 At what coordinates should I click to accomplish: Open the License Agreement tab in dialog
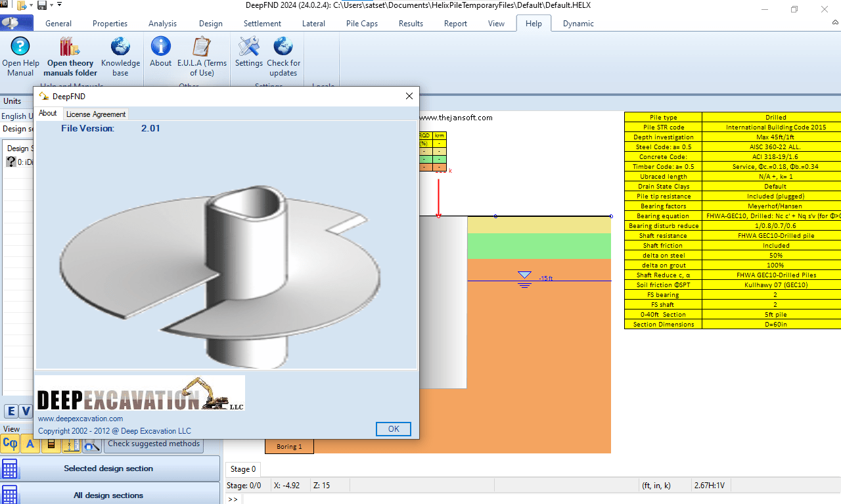[x=96, y=114]
